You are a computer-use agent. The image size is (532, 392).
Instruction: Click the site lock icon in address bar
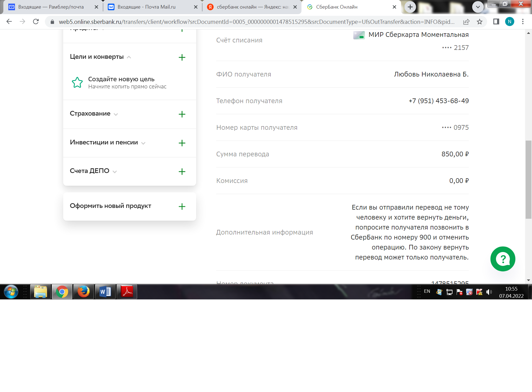click(x=52, y=22)
